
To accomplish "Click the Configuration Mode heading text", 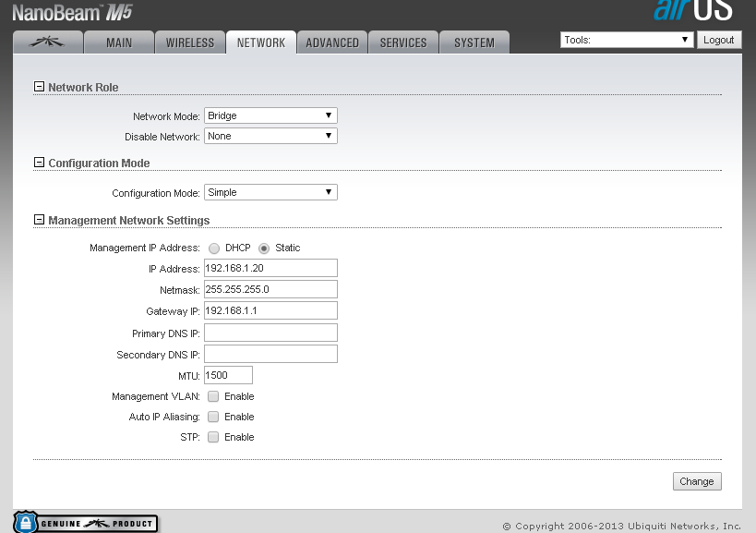I will click(99, 163).
